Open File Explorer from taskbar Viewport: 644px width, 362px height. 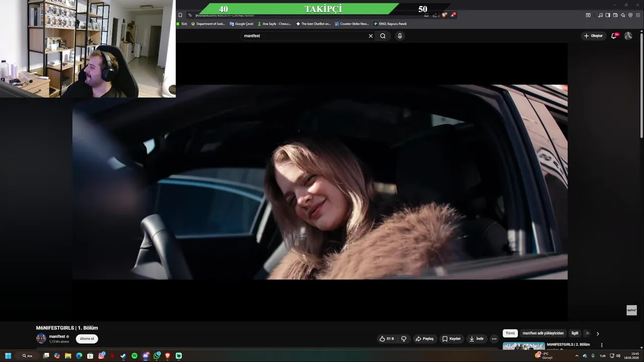(x=68, y=356)
